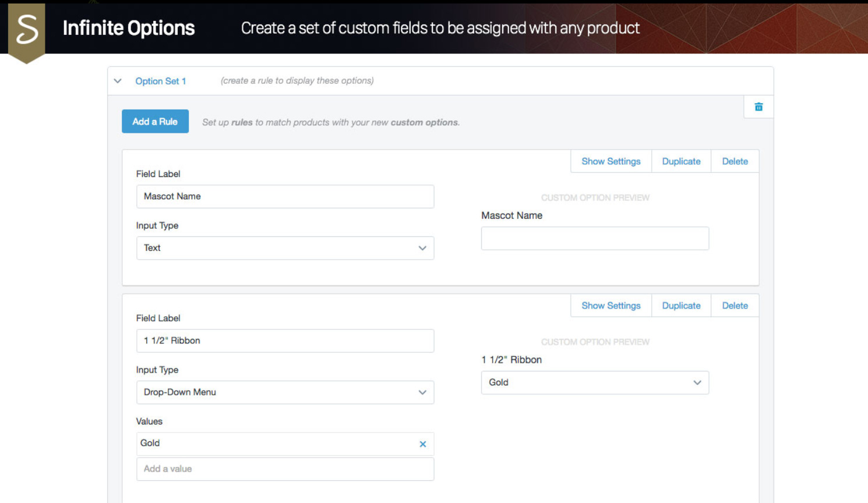The width and height of the screenshot is (868, 503).
Task: Duplicate the Mascot Name field
Action: (x=681, y=161)
